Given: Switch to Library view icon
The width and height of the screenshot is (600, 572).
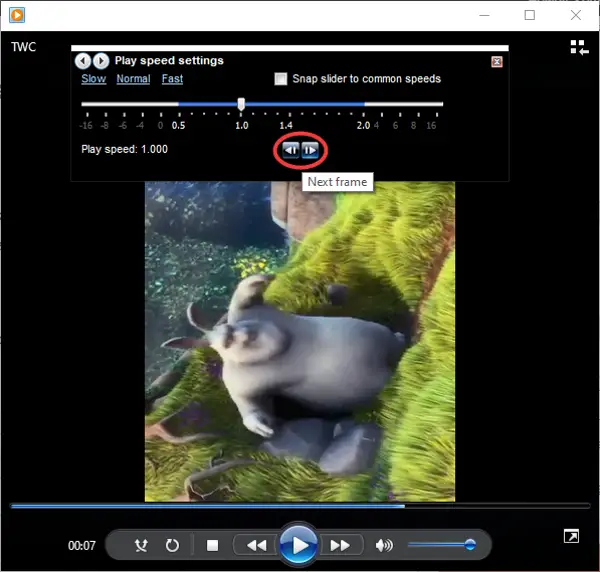Looking at the screenshot, I should (579, 48).
